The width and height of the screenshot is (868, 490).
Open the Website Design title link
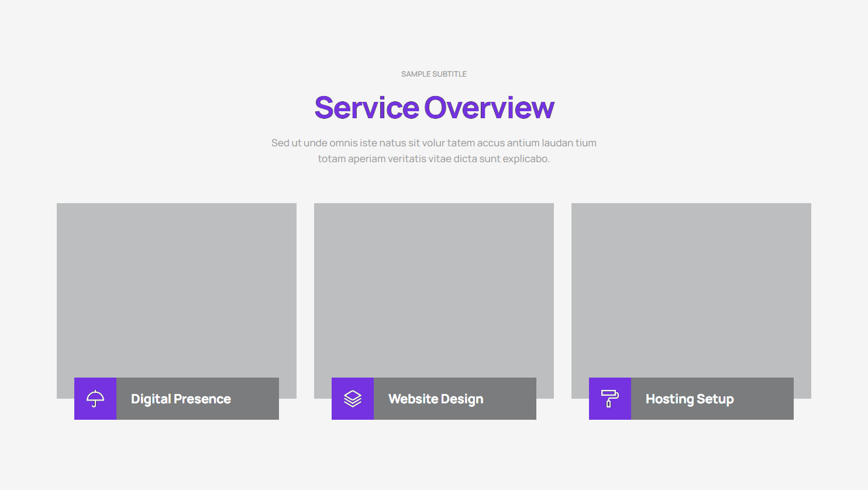436,399
